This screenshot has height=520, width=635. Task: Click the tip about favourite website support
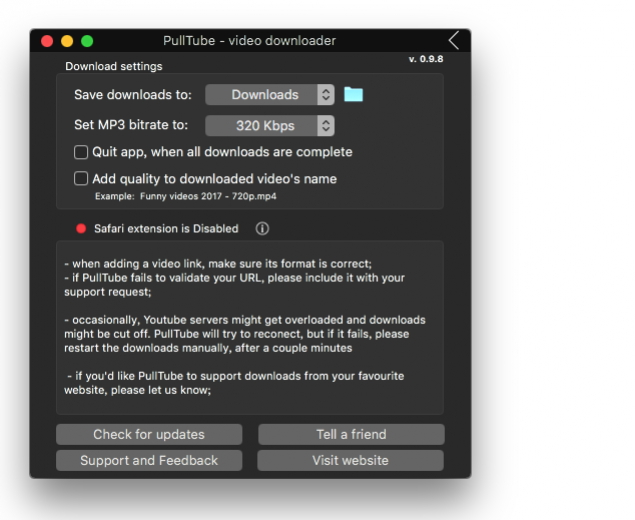coord(234,383)
